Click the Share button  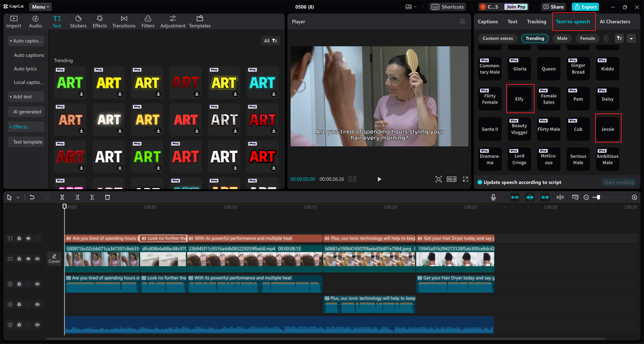[x=553, y=7]
